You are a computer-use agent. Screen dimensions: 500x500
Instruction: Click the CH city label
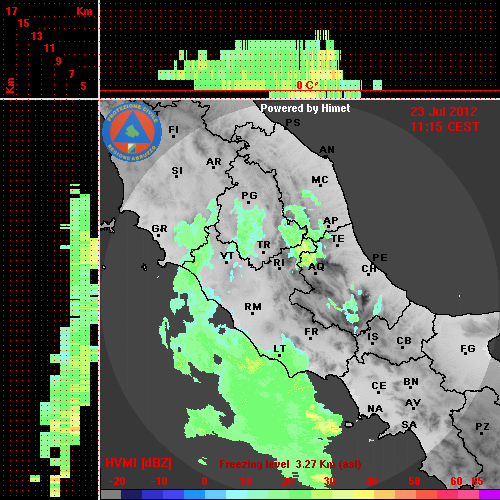tap(369, 269)
